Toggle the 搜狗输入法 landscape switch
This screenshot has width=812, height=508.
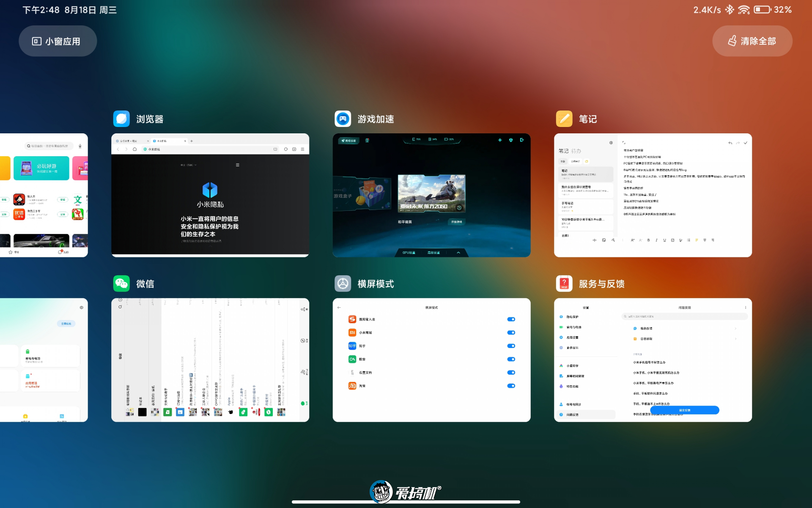(x=511, y=319)
